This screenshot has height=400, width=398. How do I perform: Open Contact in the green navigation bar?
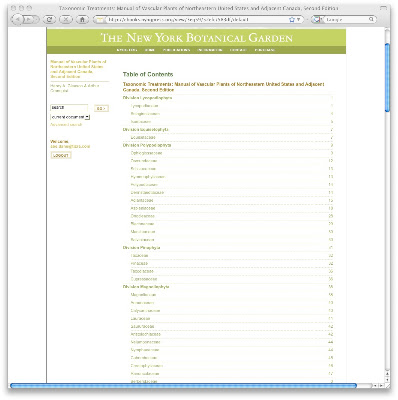pyautogui.click(x=238, y=50)
